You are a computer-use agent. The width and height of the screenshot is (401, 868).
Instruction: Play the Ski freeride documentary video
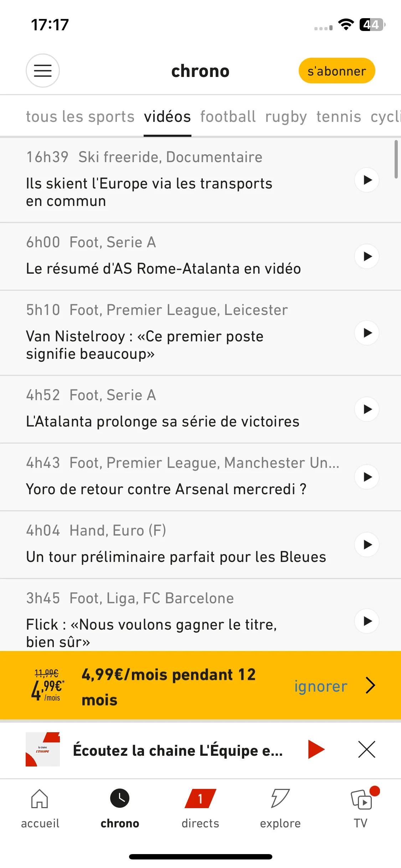[x=367, y=180]
